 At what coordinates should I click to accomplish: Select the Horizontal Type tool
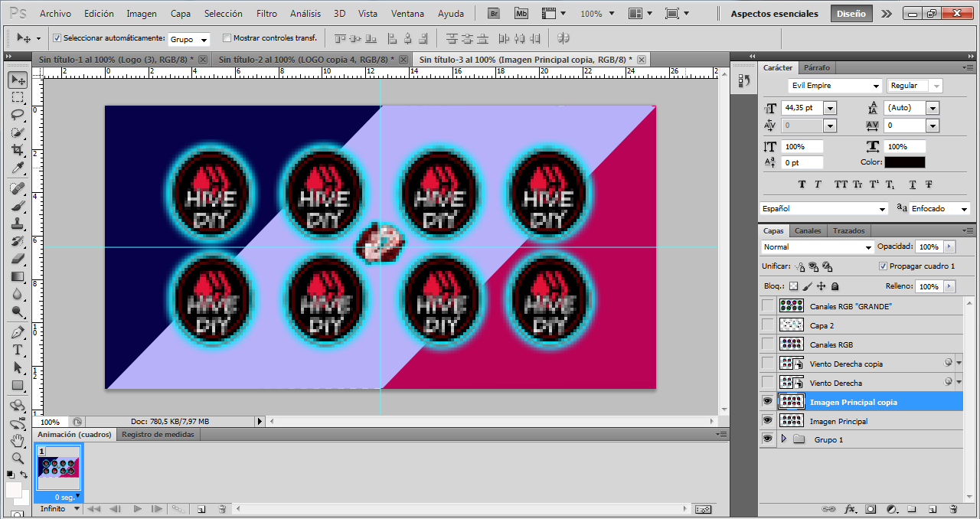point(18,351)
